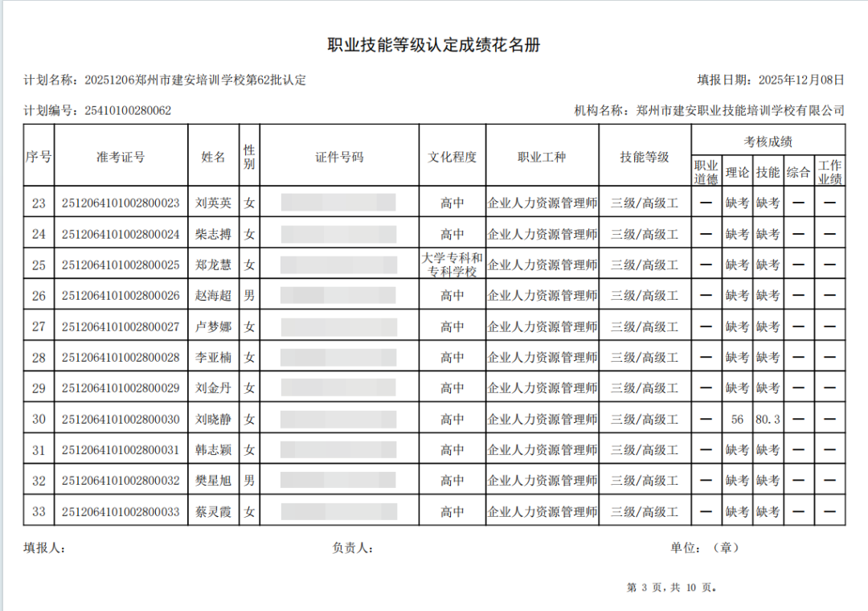Click page footer 第 3 页,共 10 页
Screen dimensions: 868x611
[671, 588]
